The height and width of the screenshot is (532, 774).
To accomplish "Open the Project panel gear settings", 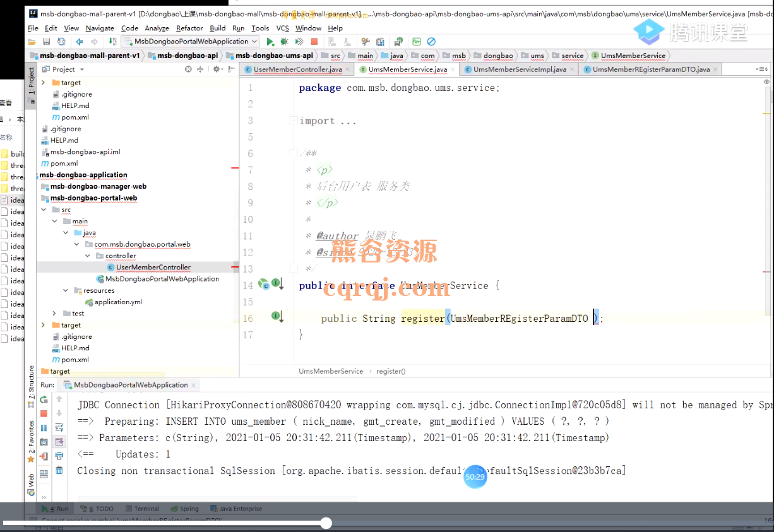I will click(217, 69).
